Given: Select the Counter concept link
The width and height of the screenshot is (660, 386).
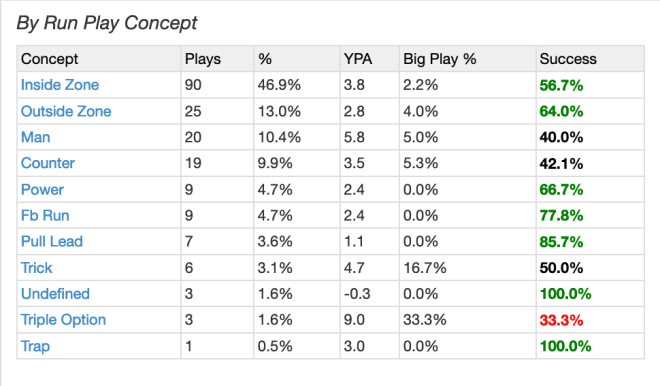Looking at the screenshot, I should [x=48, y=163].
